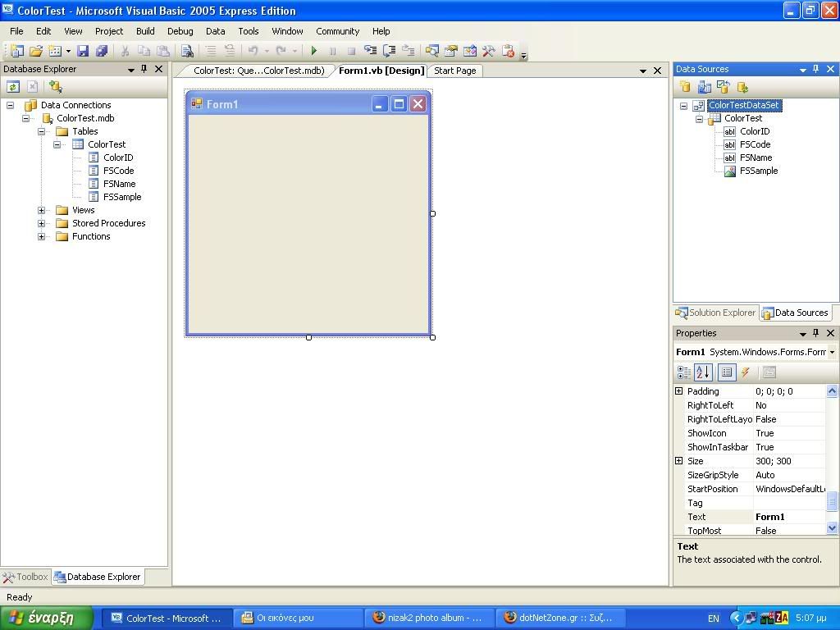The image size is (840, 630).
Task: Click the StartPosition property value
Action: (788, 489)
